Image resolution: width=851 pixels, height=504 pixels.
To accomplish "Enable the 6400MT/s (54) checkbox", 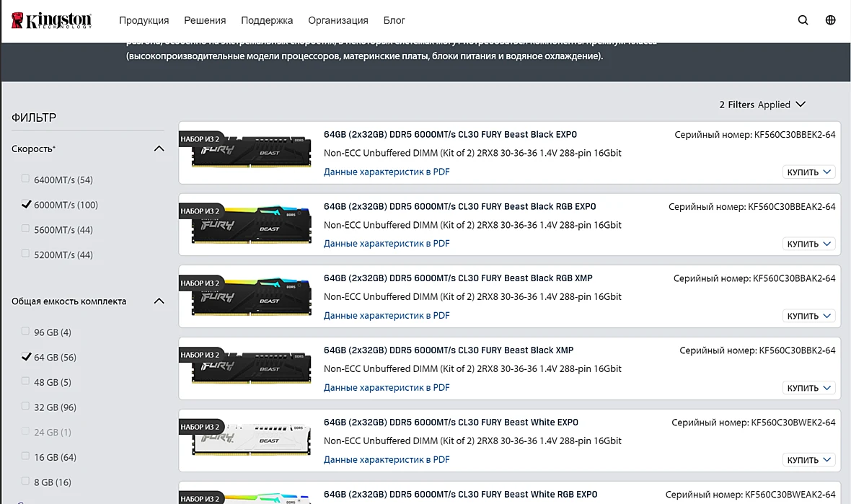I will point(25,179).
